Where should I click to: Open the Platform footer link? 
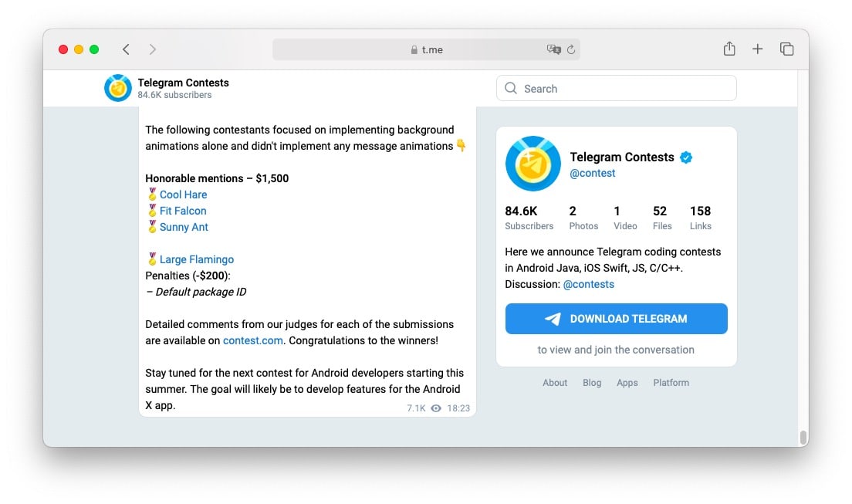pos(671,383)
